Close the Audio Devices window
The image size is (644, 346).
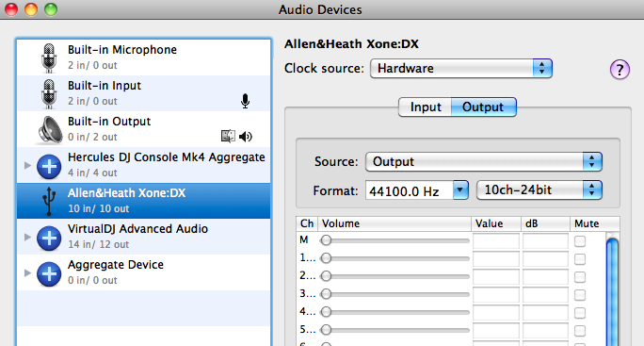[x=11, y=9]
